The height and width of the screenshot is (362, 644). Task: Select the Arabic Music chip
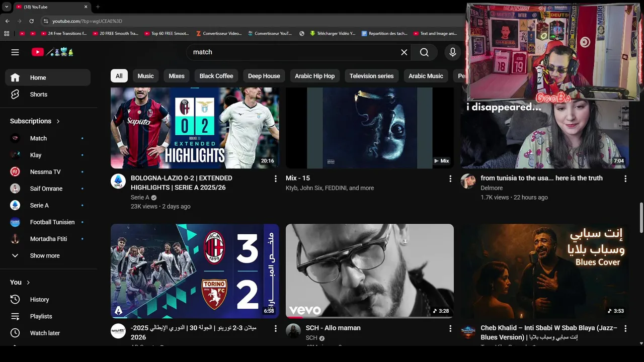click(x=426, y=76)
